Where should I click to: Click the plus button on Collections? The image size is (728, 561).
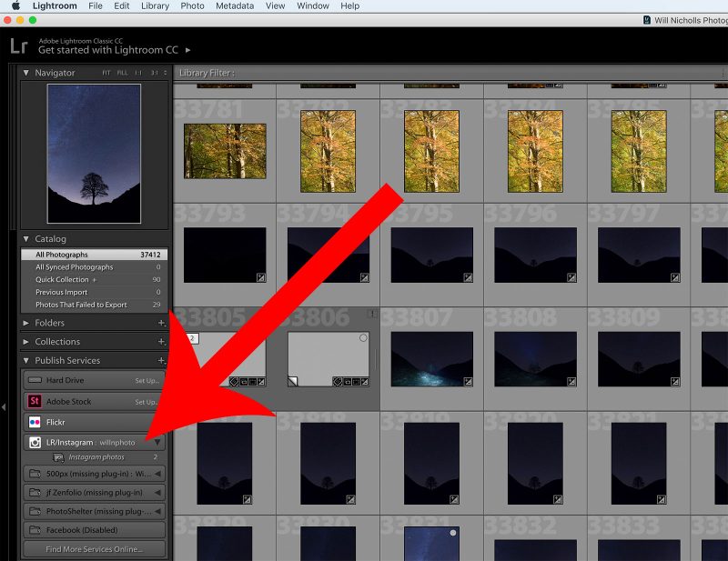coord(161,342)
